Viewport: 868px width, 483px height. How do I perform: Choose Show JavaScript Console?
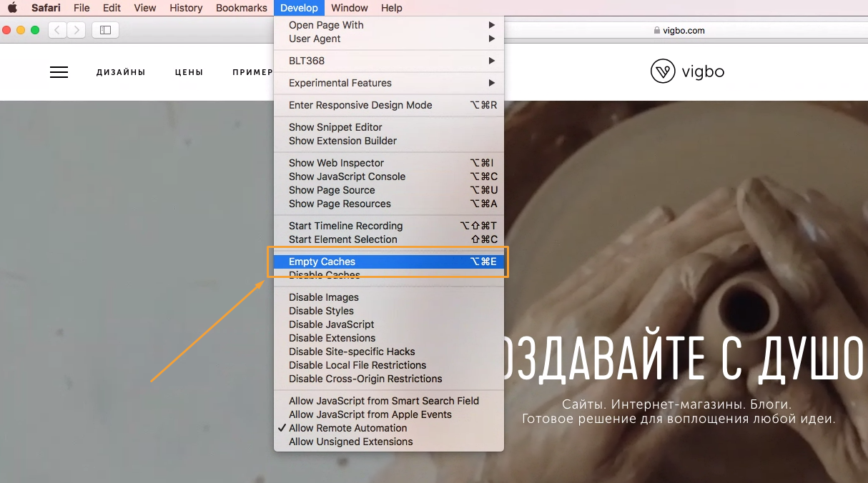point(389,176)
